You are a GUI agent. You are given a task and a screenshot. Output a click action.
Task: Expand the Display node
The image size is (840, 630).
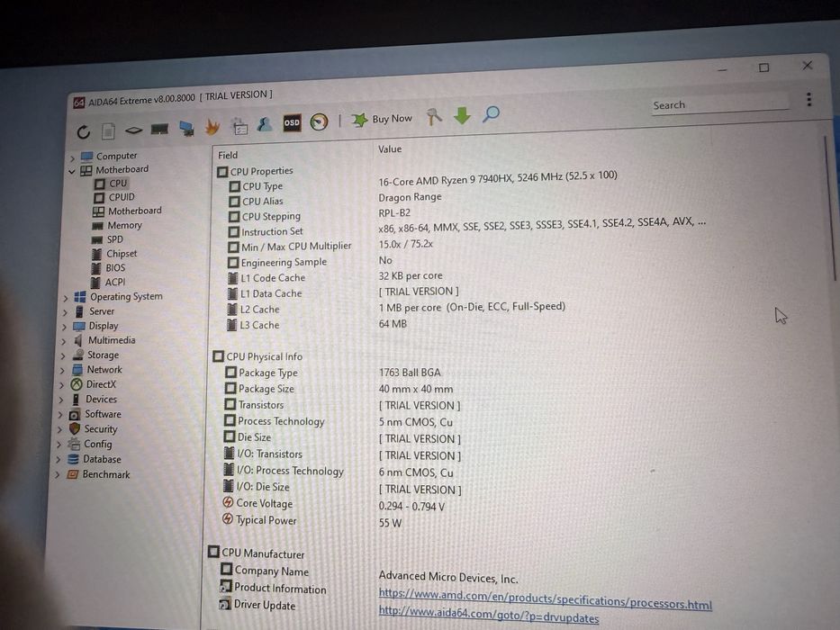point(65,327)
